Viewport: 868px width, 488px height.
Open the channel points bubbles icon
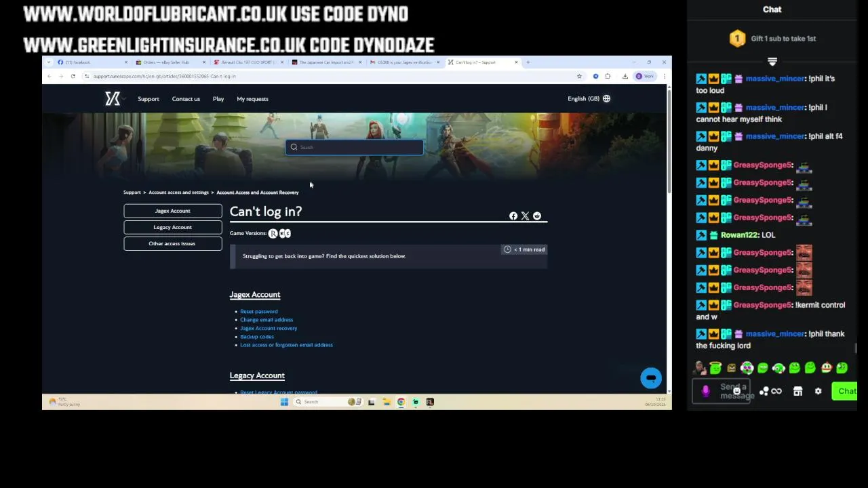click(x=764, y=391)
